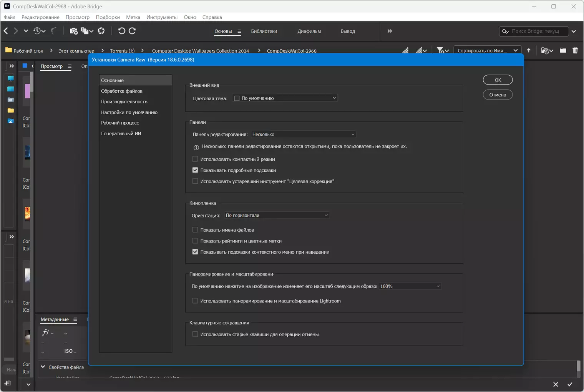This screenshot has height=392, width=584.
Task: Check Показать имена файлов
Action: (195, 230)
